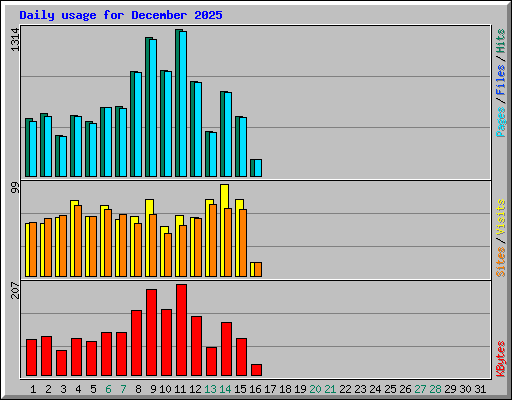Click the 'Daily usage for December 2025' title
The width and height of the screenshot is (512, 400).
(121, 15)
